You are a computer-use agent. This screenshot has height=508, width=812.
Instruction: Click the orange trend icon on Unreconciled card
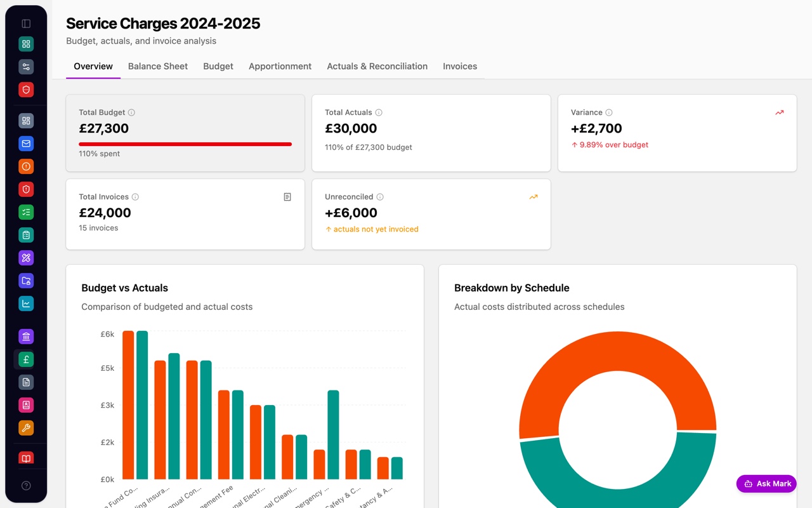[534, 197]
